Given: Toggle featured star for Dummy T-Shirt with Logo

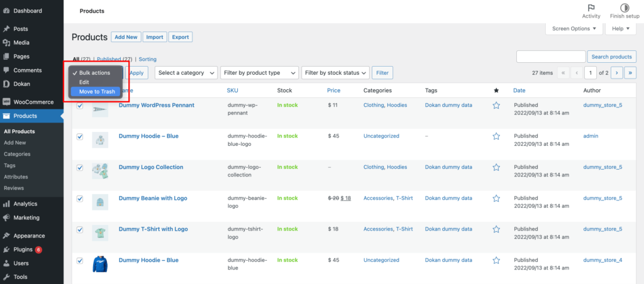Looking at the screenshot, I should (x=496, y=229).
